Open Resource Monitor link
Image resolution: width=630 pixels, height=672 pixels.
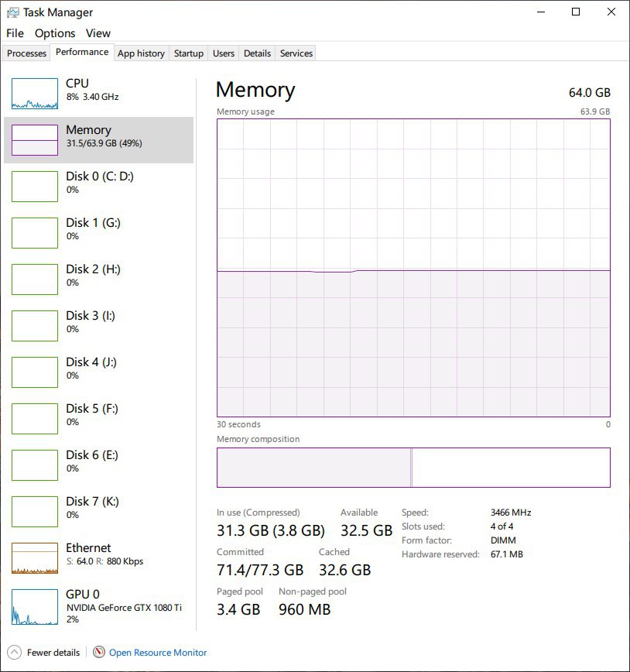click(x=158, y=653)
